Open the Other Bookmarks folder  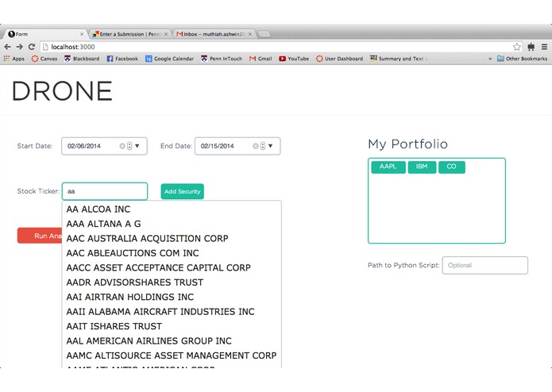(522, 59)
